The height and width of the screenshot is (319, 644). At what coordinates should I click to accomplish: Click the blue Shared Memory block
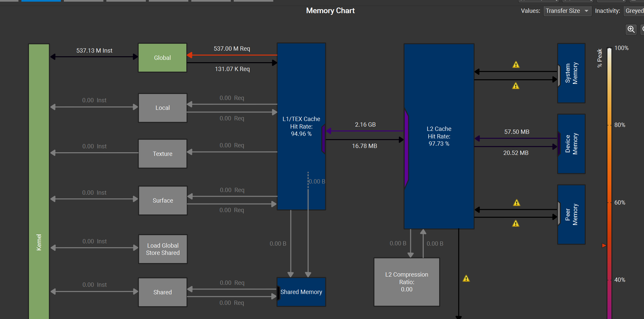pyautogui.click(x=301, y=292)
